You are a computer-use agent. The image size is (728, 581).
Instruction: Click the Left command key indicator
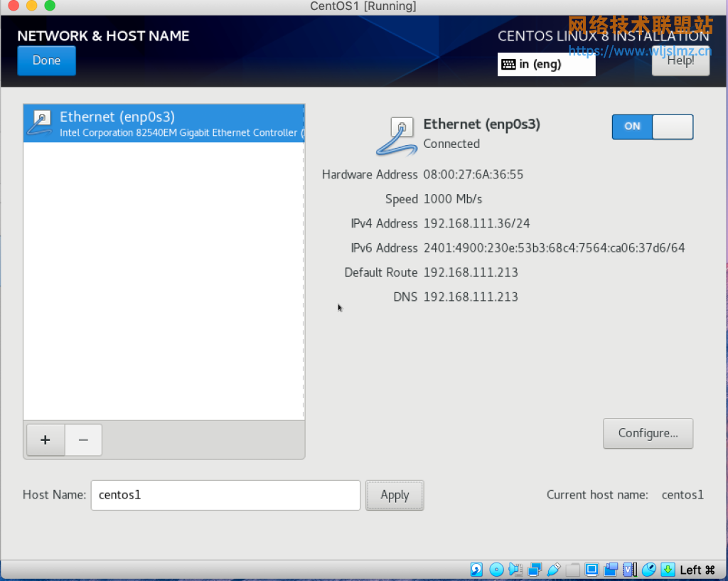[697, 570]
